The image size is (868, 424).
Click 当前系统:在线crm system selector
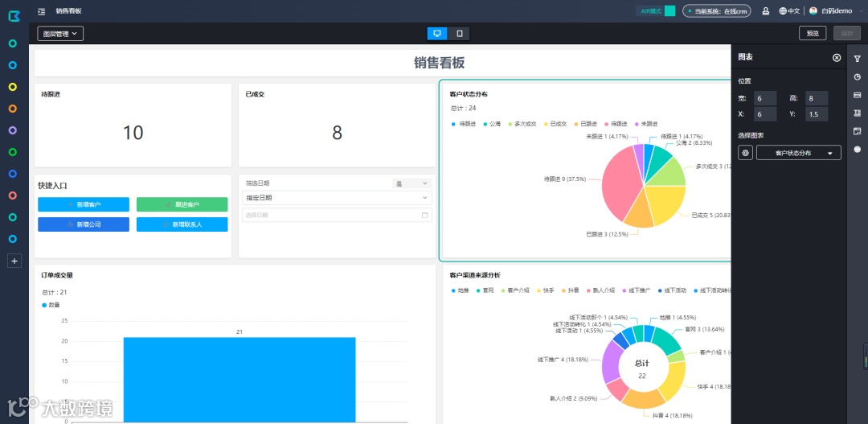coord(718,11)
